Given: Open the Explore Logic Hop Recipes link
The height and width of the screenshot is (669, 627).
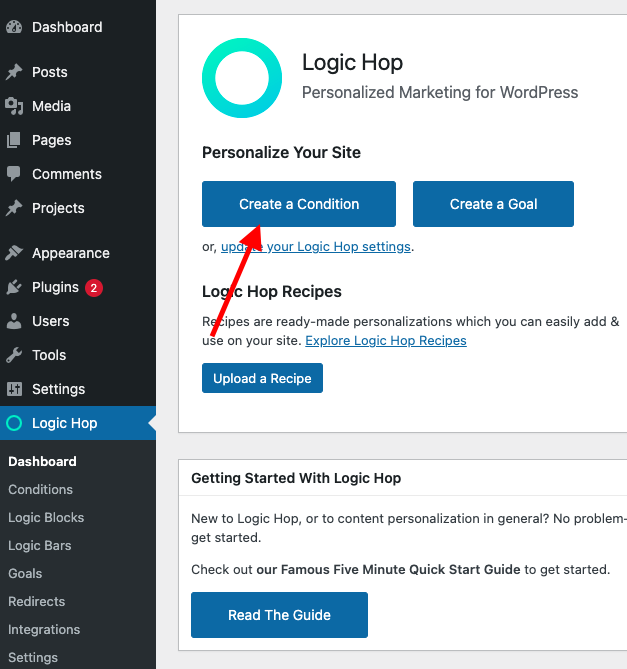Looking at the screenshot, I should pos(386,340).
